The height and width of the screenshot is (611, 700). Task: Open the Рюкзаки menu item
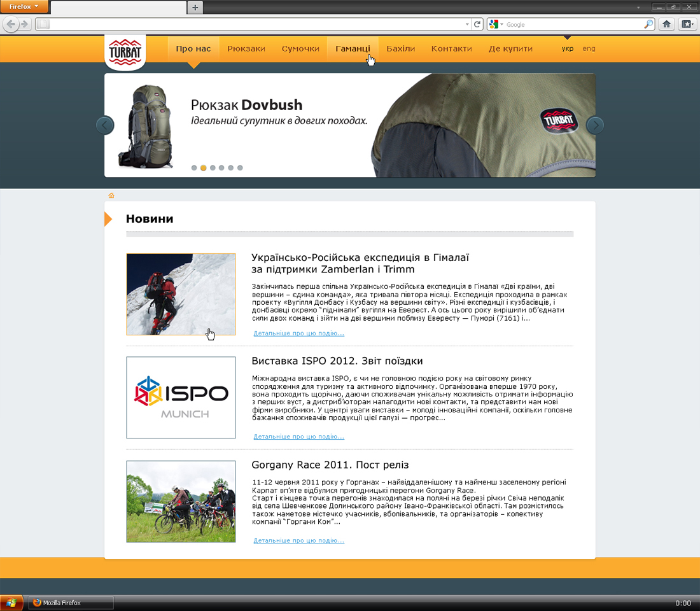(246, 48)
